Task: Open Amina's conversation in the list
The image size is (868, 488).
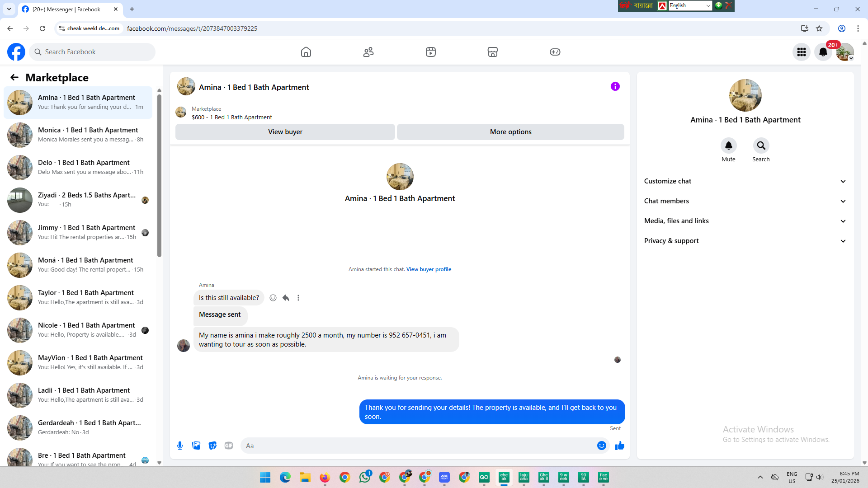Action: coord(78,103)
